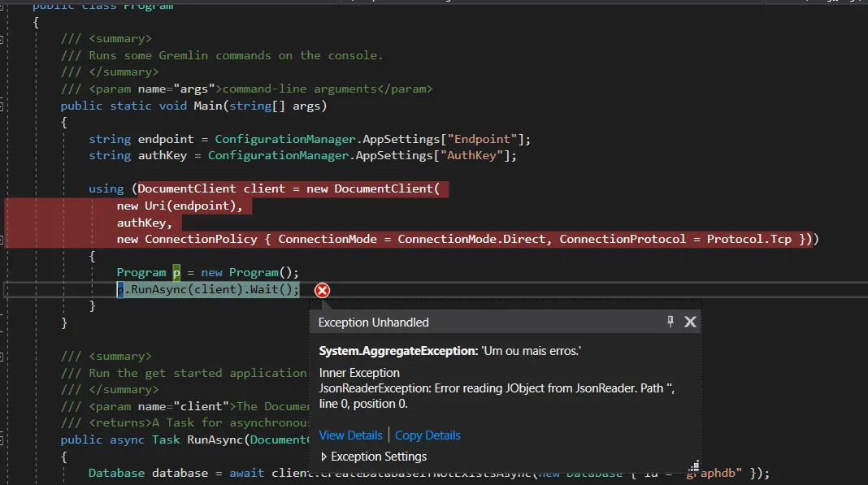Click the red exception error icon
868x485 pixels.
pyautogui.click(x=322, y=290)
